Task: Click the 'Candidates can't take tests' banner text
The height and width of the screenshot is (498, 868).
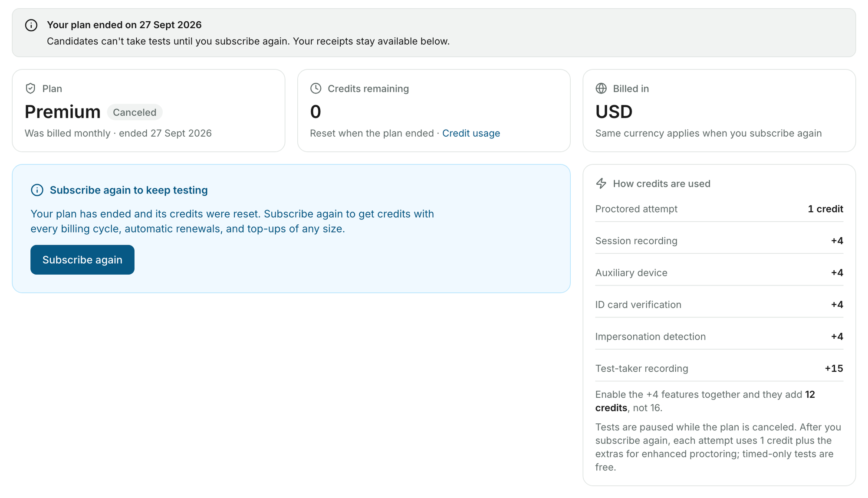Action: 248,41
